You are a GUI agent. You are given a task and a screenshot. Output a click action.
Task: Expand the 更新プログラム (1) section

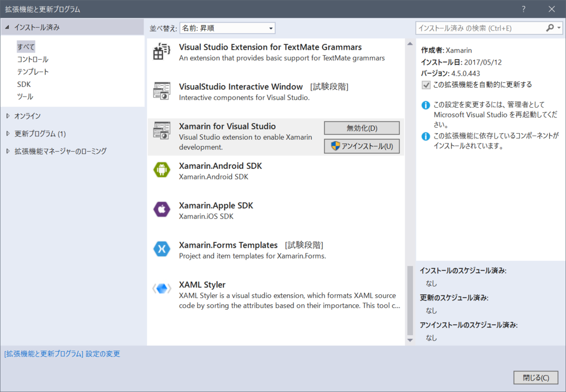coord(8,134)
